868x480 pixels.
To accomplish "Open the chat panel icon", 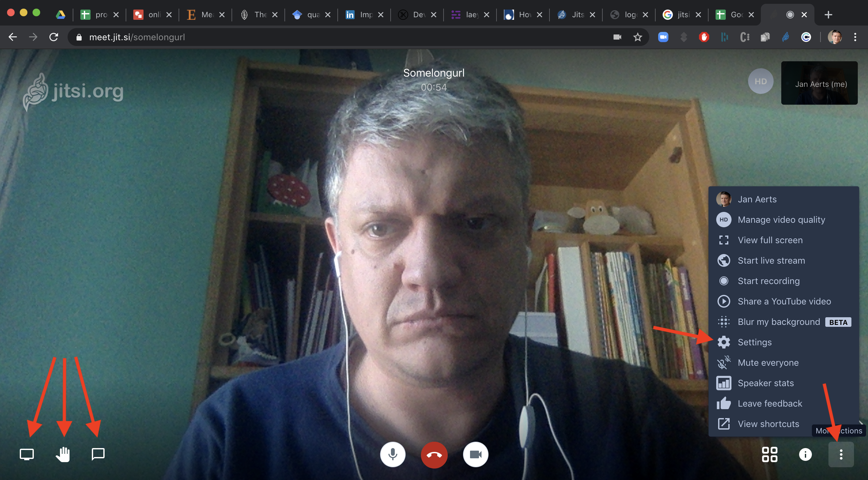I will click(98, 454).
